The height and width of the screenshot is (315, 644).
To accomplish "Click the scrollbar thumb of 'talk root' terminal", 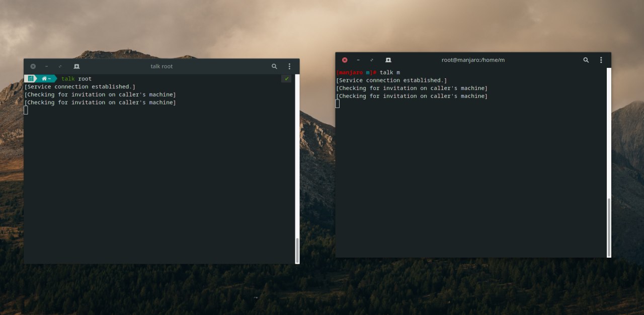I will click(297, 250).
